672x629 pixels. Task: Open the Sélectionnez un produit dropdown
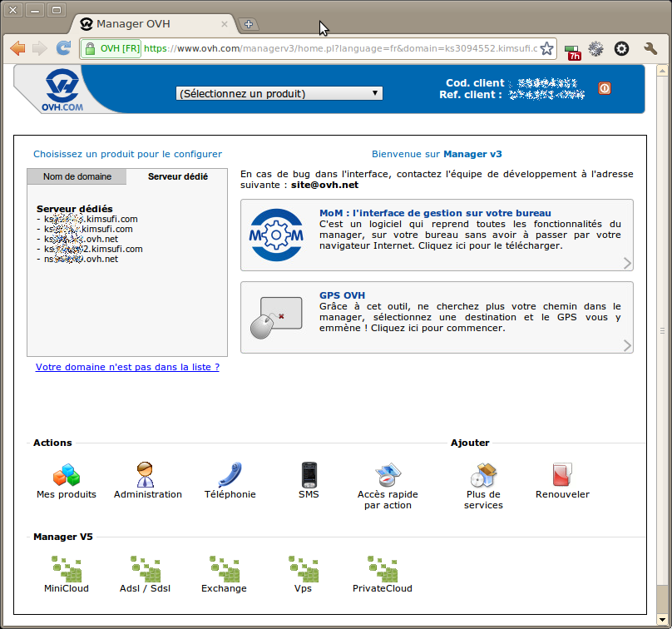point(279,93)
